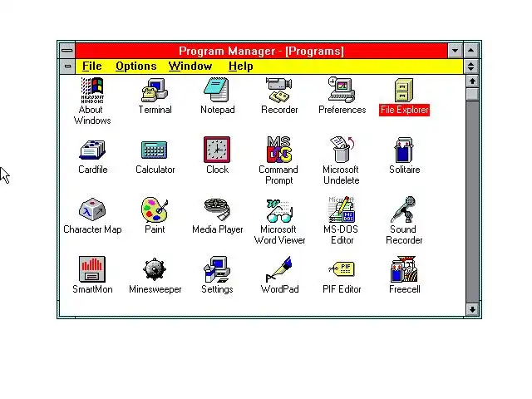The height and width of the screenshot is (399, 532).
Task: Open the Character Map icon
Action: coord(92,209)
